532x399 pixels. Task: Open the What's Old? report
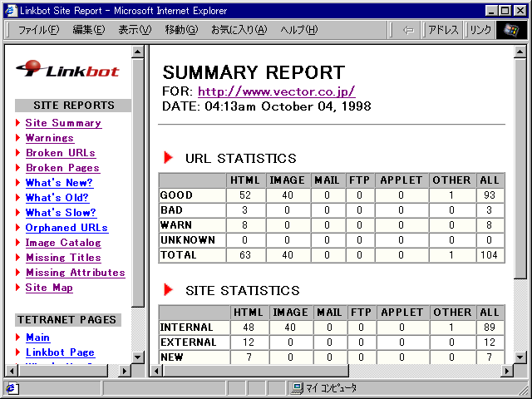tap(57, 198)
